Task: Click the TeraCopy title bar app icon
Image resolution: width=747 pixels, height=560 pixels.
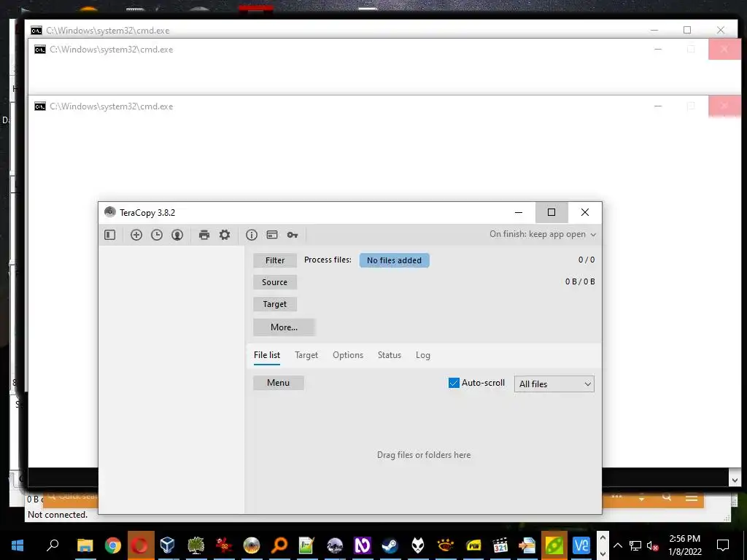Action: pos(110,212)
